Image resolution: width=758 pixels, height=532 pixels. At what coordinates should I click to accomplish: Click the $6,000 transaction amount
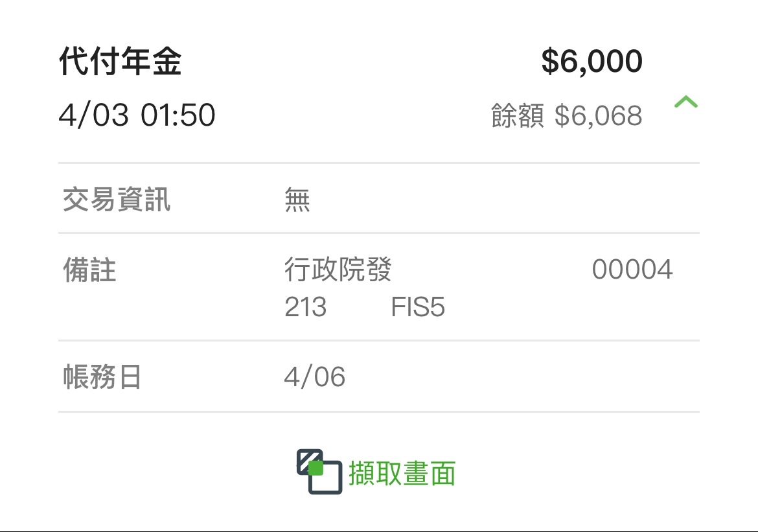pyautogui.click(x=591, y=62)
